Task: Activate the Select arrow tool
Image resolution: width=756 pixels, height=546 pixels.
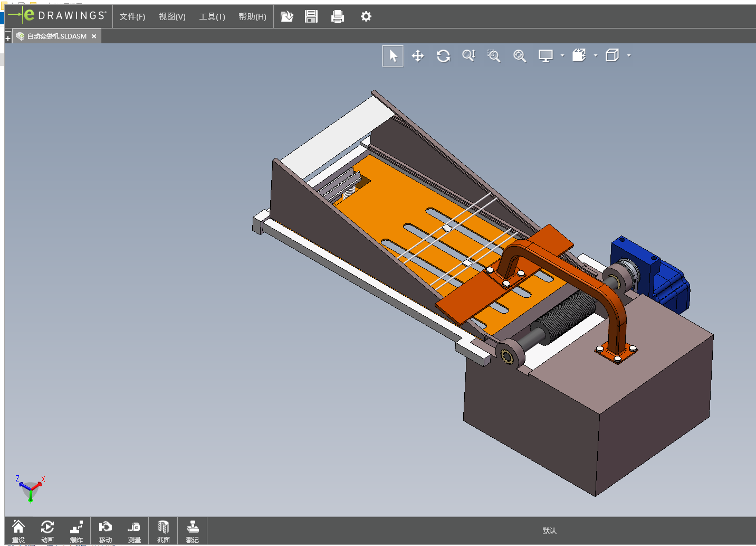Action: (x=393, y=56)
